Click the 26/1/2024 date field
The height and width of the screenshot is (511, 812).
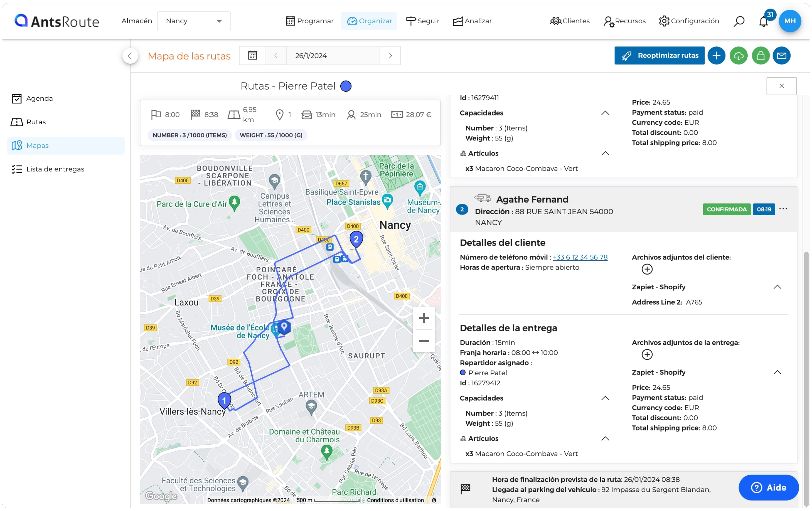click(x=333, y=56)
